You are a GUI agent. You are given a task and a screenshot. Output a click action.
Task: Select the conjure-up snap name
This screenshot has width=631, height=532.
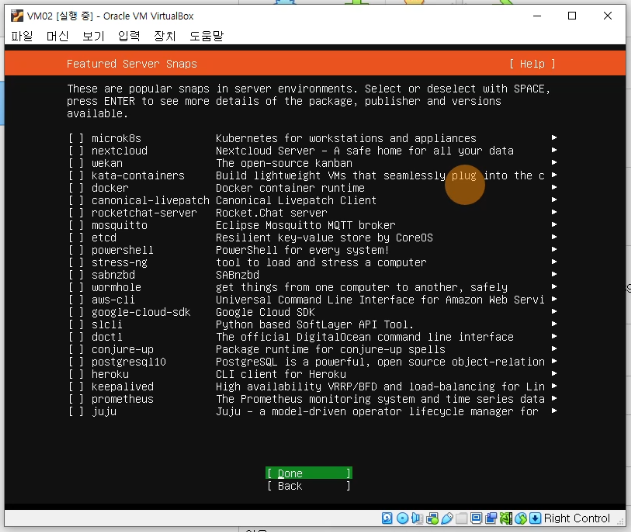click(x=122, y=350)
